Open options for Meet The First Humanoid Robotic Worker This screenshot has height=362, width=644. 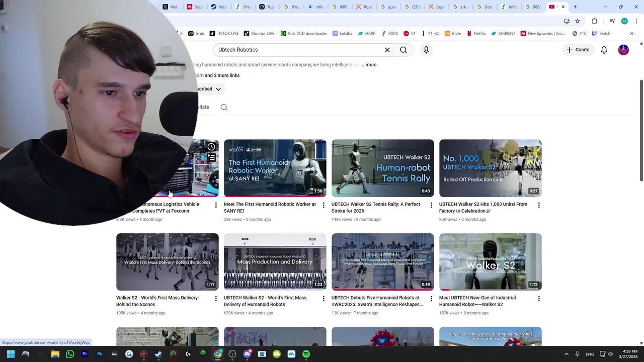[324, 205]
